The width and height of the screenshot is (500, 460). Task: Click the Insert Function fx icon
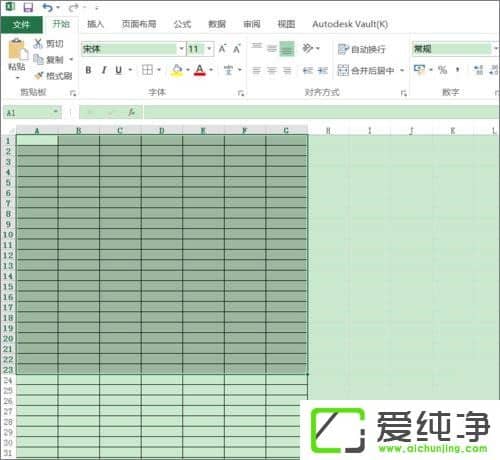pyautogui.click(x=132, y=112)
